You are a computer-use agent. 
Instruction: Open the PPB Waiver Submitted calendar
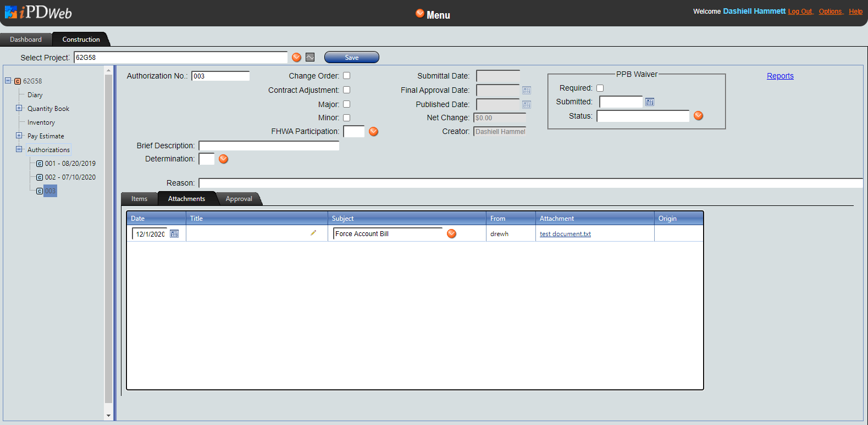pos(650,102)
